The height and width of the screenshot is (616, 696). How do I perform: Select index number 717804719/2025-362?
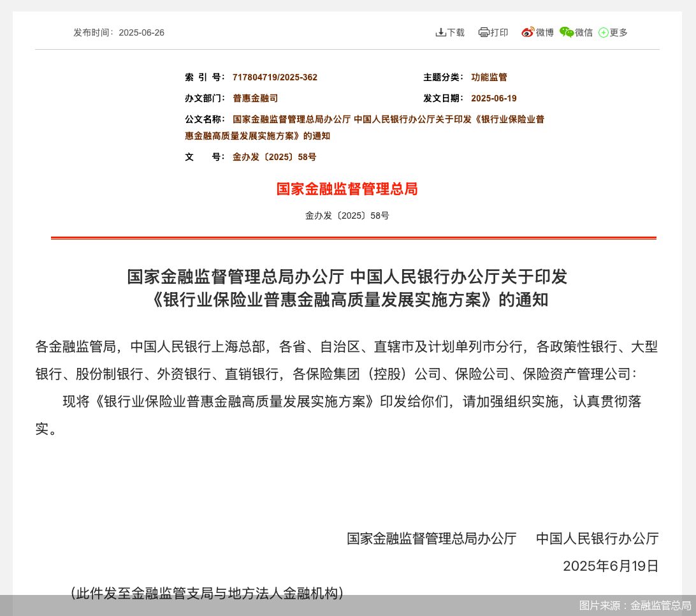275,77
